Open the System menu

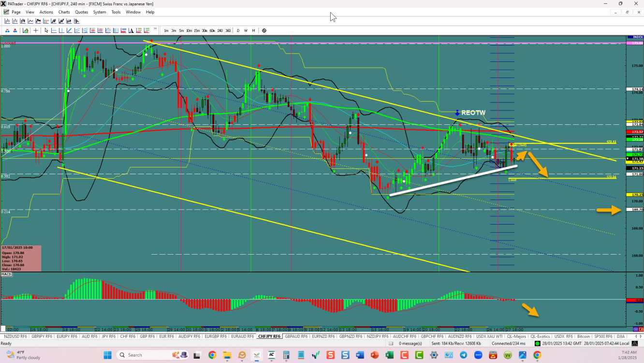click(x=100, y=12)
